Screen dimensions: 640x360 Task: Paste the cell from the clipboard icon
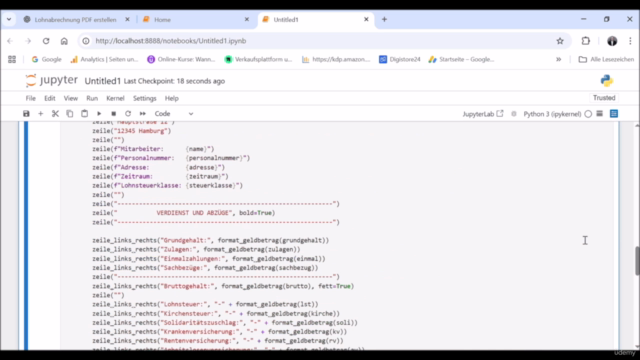pos(84,114)
